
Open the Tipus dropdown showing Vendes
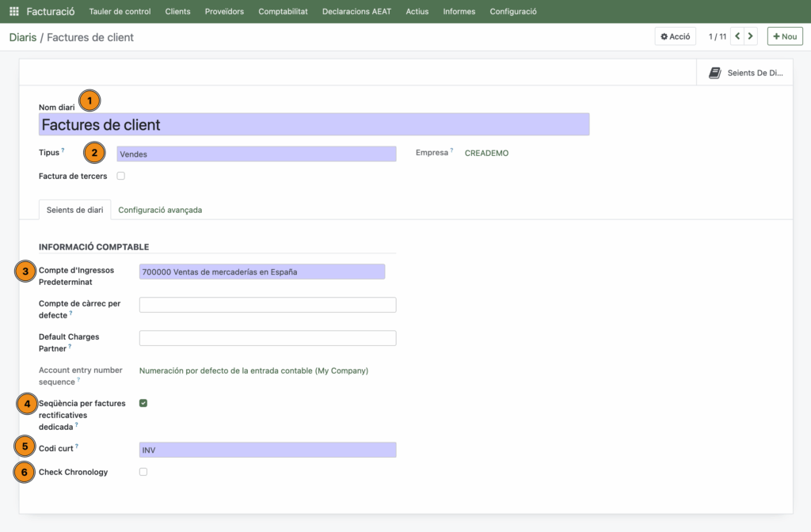point(256,154)
